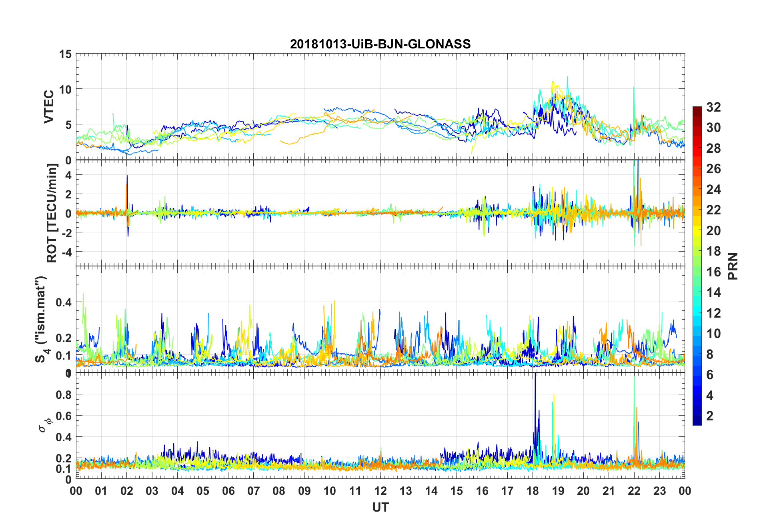Click the "26" PRN colorbar tick label

tap(713, 169)
